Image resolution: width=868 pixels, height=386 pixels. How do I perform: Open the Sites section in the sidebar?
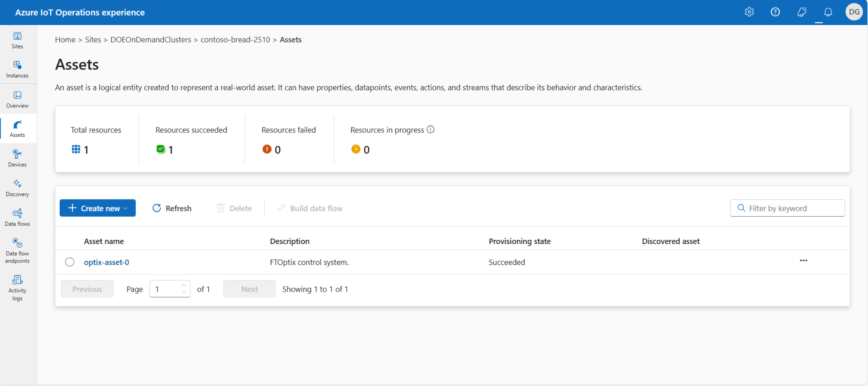(17, 40)
